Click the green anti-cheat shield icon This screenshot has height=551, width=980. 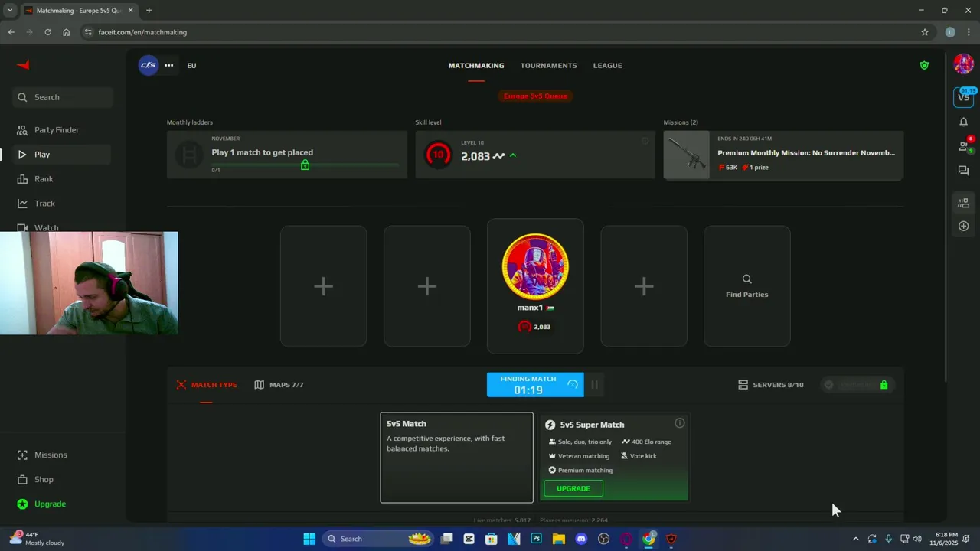point(924,65)
